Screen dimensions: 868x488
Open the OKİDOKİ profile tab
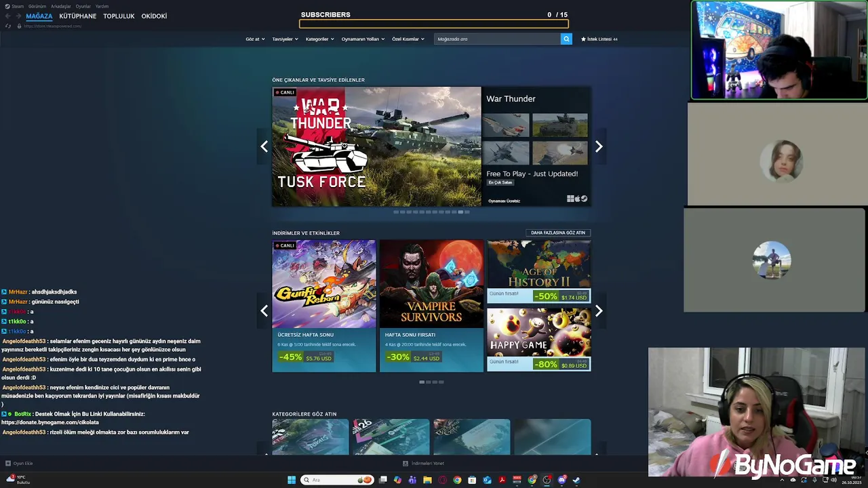pos(154,16)
